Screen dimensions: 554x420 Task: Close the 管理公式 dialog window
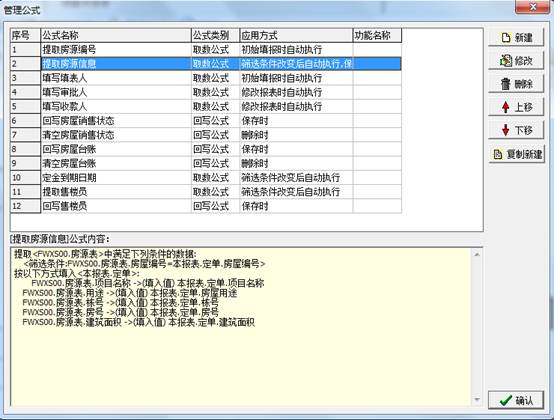534,7
